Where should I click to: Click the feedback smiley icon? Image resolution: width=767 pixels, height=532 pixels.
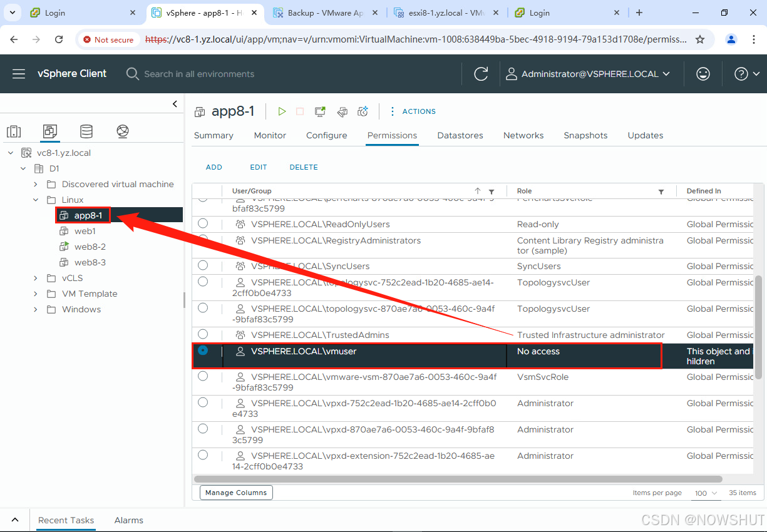(x=703, y=74)
